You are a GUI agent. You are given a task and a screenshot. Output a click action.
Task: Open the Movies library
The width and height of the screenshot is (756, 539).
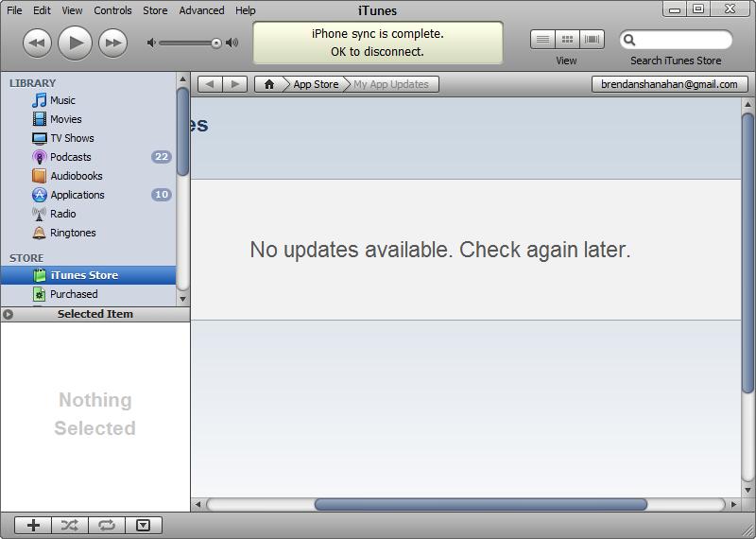coord(88,119)
